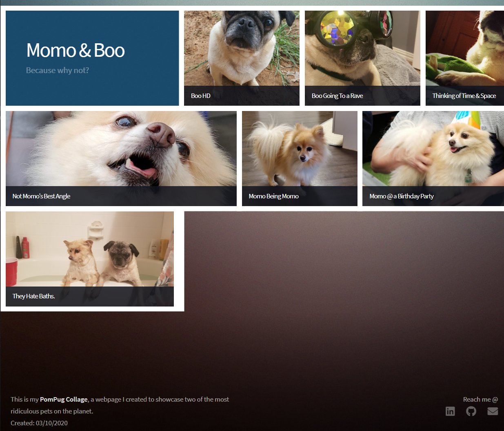View the Pomeranian in party hat photo
This screenshot has width=504, height=431.
click(x=433, y=149)
